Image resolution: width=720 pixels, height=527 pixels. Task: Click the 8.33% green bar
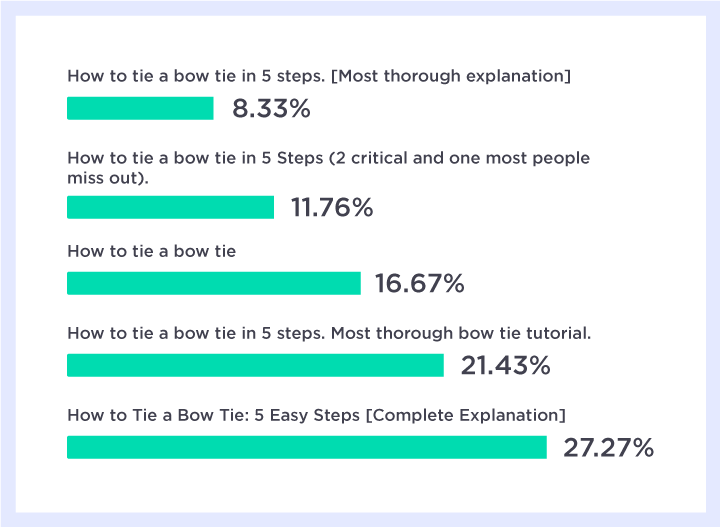pos(140,108)
